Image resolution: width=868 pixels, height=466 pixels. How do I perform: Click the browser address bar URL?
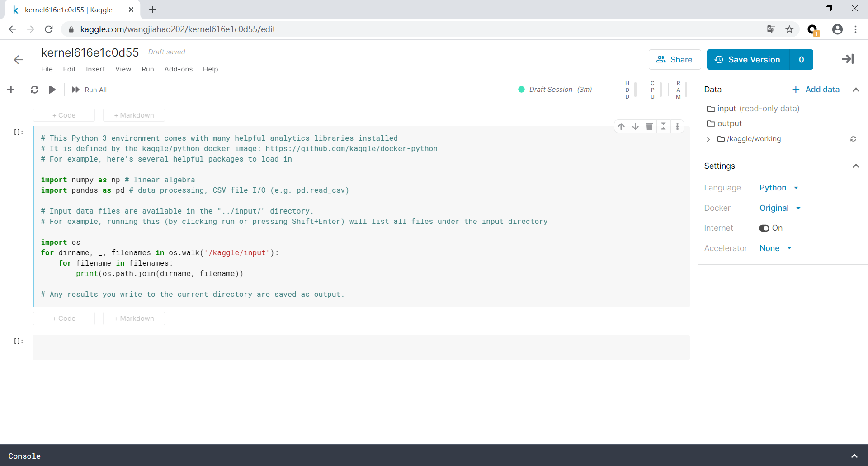tap(178, 29)
